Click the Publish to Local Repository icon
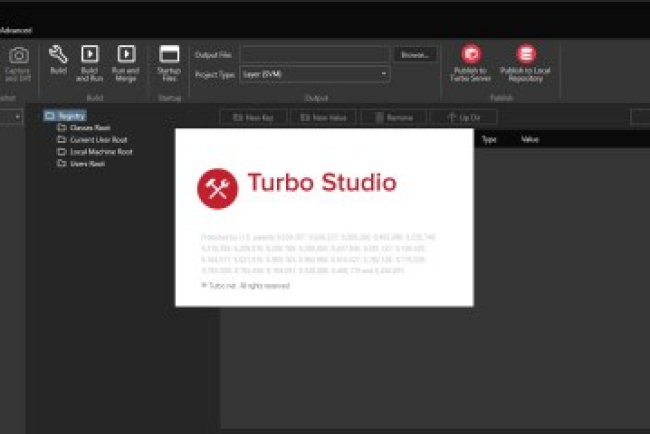 coord(525,55)
